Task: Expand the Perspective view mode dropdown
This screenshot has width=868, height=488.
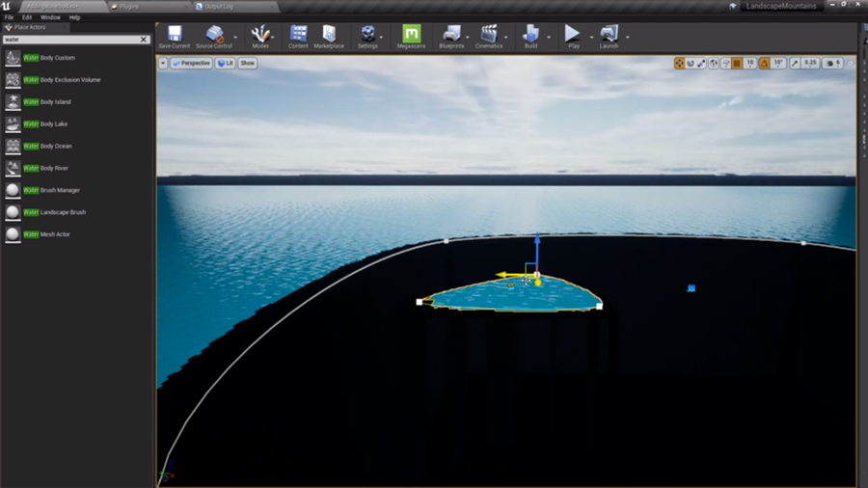Action: point(192,64)
